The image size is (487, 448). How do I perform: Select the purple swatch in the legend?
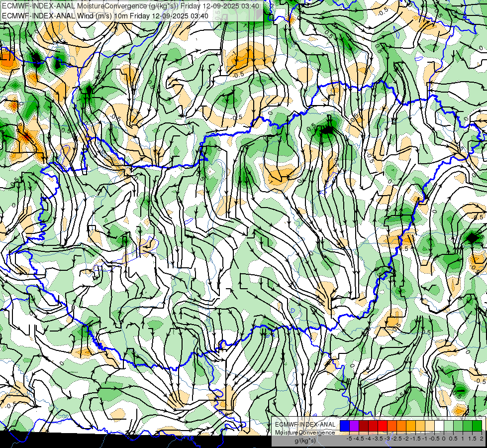tap(354, 426)
